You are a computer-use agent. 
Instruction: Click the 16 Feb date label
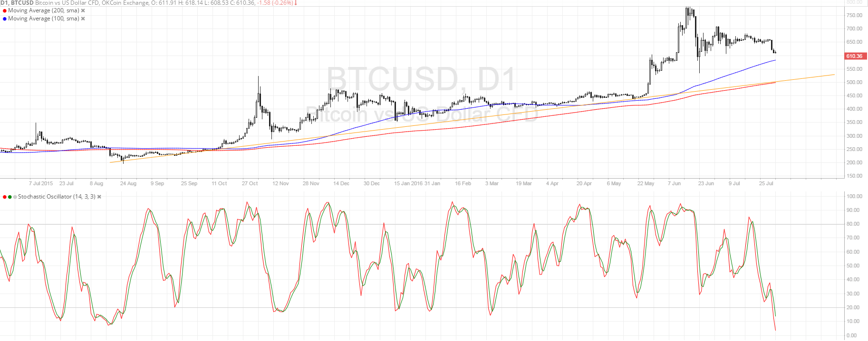tap(463, 183)
